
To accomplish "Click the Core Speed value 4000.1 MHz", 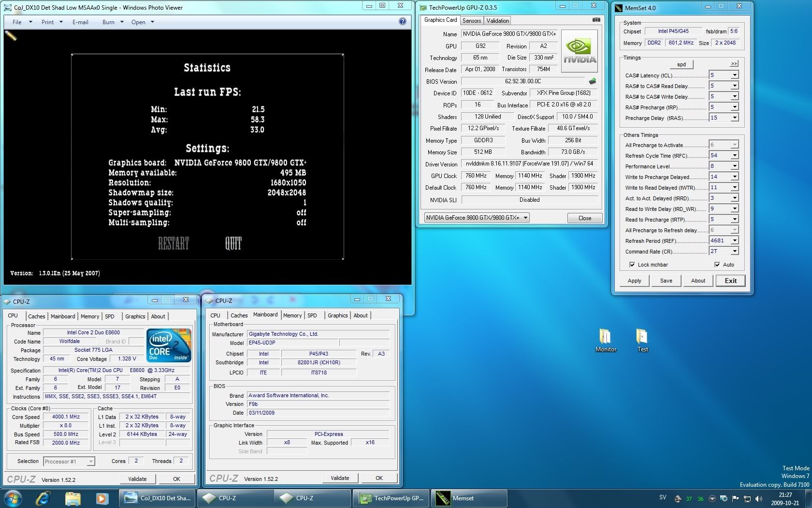I will [x=66, y=417].
